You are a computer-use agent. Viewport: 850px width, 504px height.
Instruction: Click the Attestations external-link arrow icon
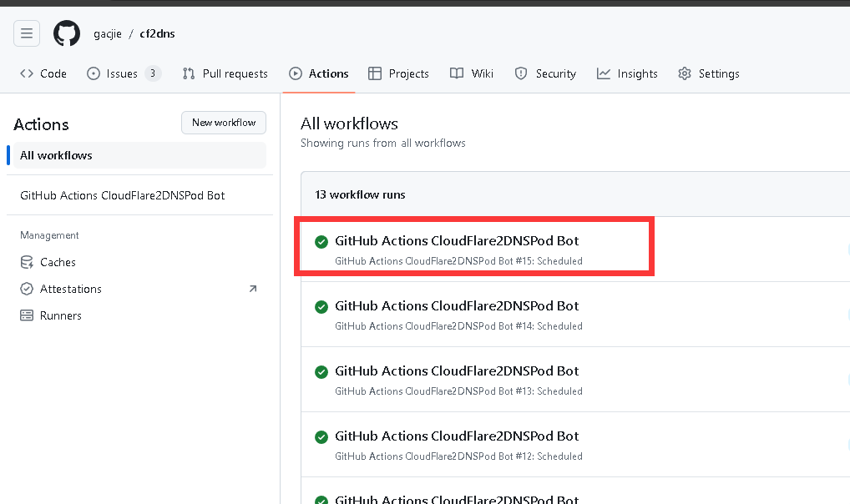[253, 289]
